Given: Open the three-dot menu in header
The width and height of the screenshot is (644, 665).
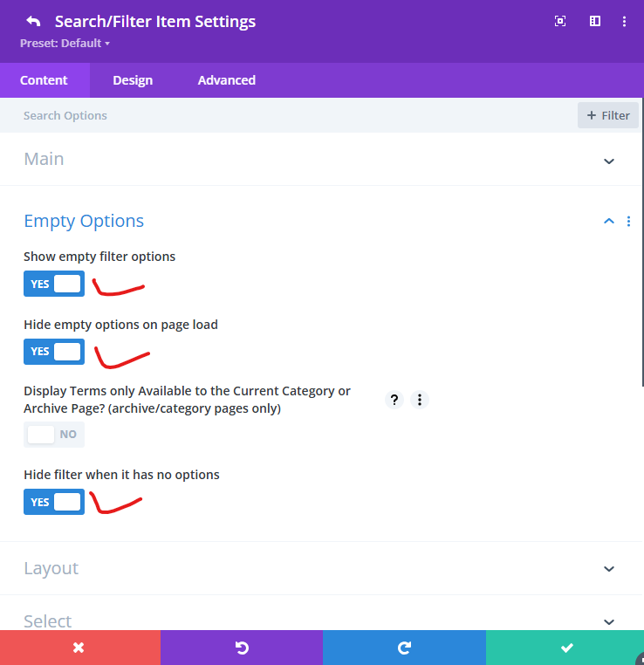Looking at the screenshot, I should (624, 21).
